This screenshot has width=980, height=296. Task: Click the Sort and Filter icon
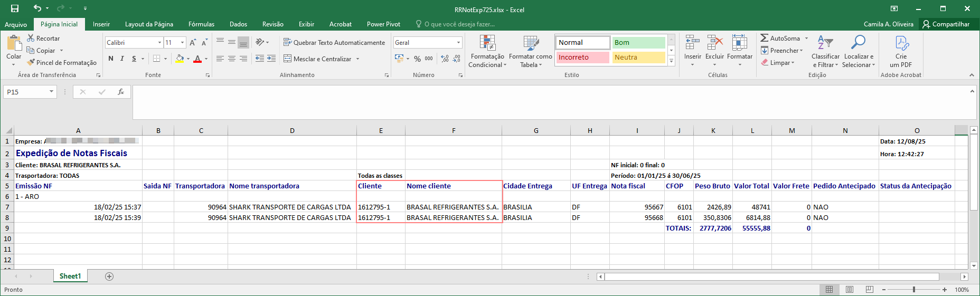pos(825,43)
